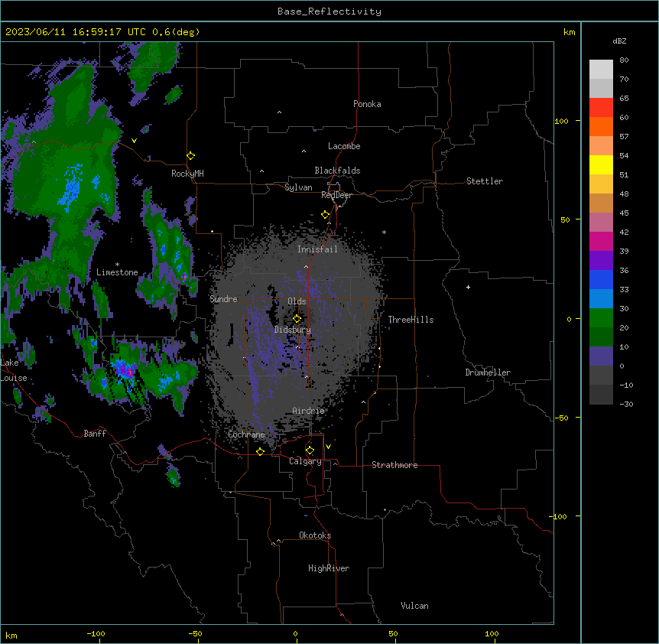Select the purple 10 dBZ legend swatch

click(x=601, y=356)
